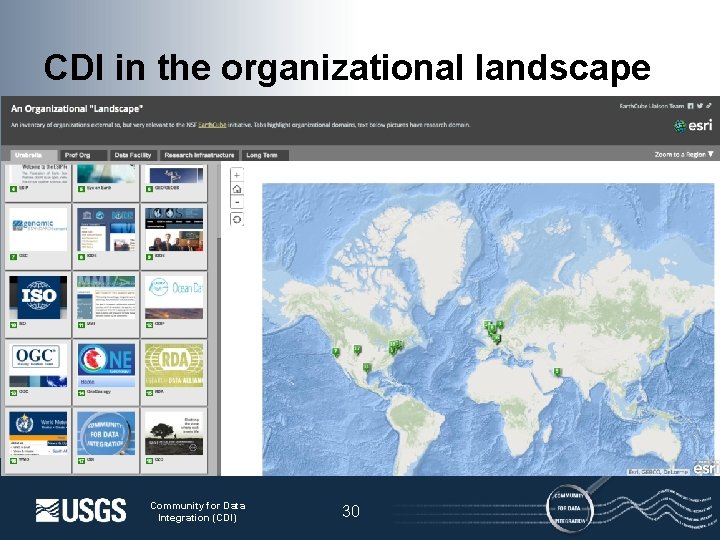
Task: Open the thumbnail numbered 9 with people photo
Action: coord(174,229)
